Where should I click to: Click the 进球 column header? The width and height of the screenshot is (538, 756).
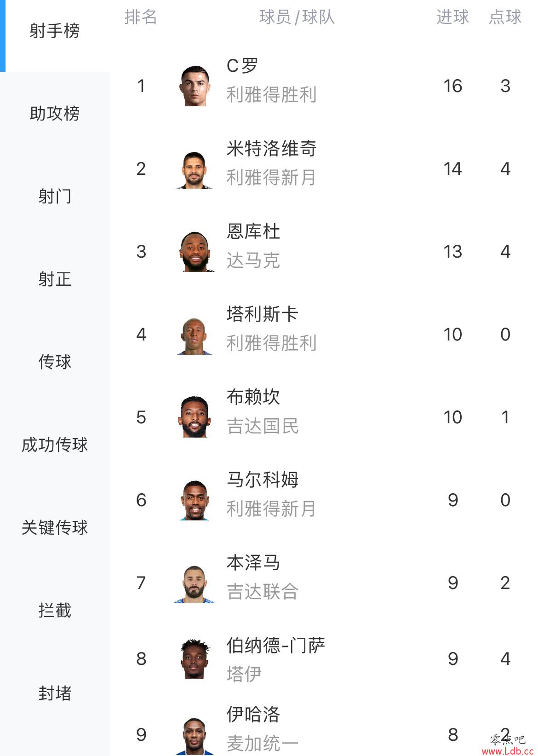(452, 17)
